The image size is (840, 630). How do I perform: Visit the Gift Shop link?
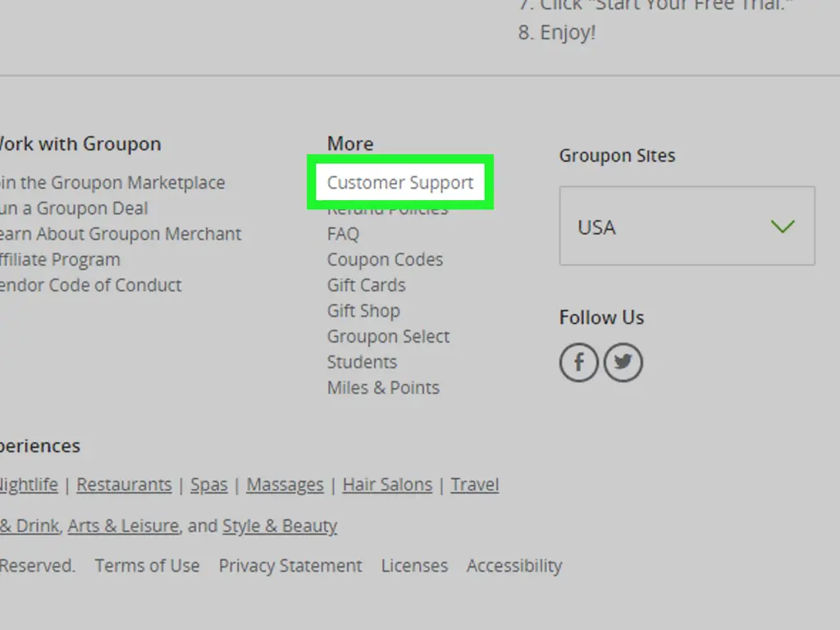point(363,311)
